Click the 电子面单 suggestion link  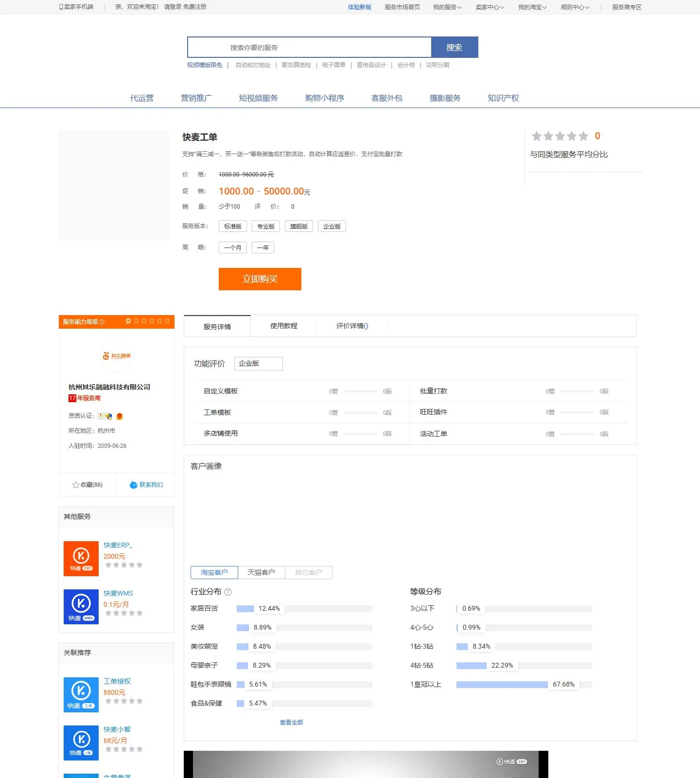[334, 65]
